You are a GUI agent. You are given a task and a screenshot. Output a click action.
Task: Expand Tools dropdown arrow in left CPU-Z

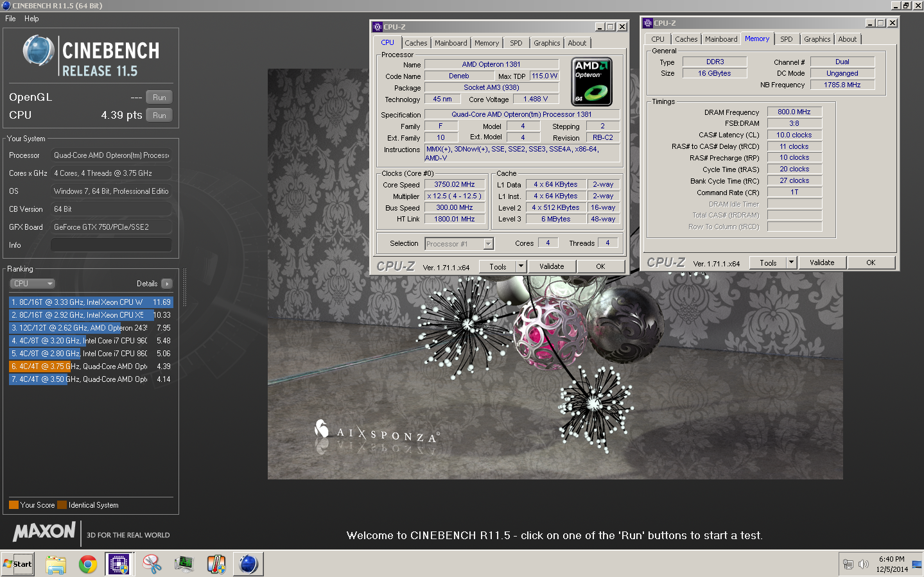pyautogui.click(x=521, y=266)
